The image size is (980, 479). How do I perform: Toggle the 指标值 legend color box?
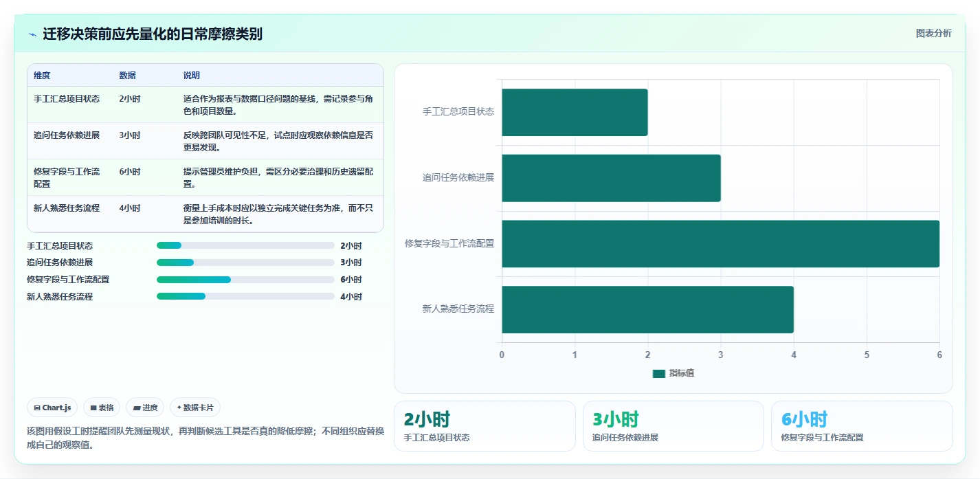click(x=659, y=373)
